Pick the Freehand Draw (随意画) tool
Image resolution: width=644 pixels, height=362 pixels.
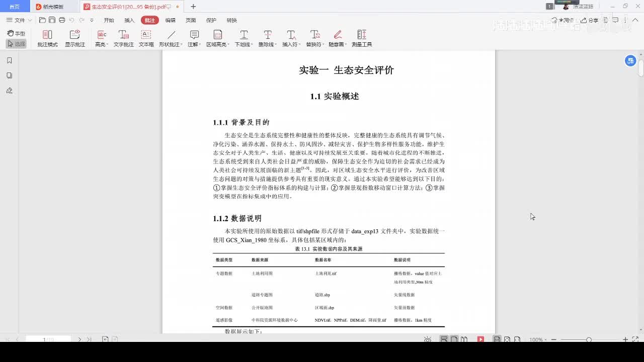click(337, 38)
